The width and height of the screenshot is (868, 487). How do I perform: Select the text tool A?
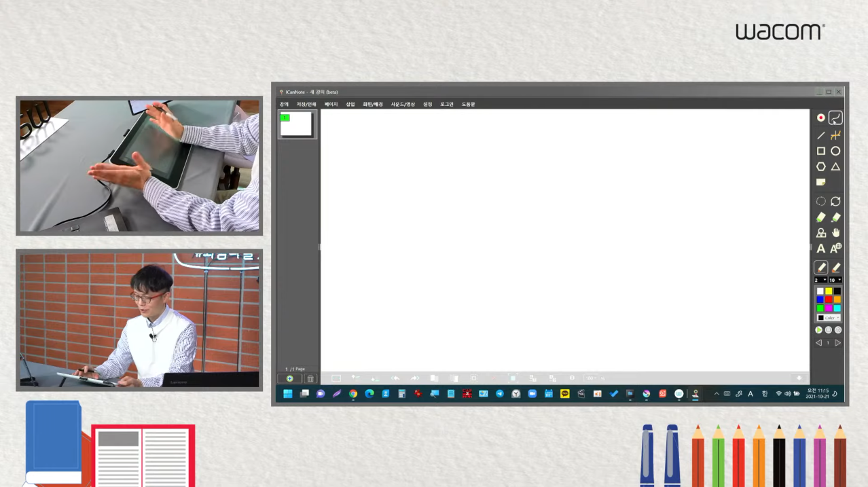click(x=820, y=249)
